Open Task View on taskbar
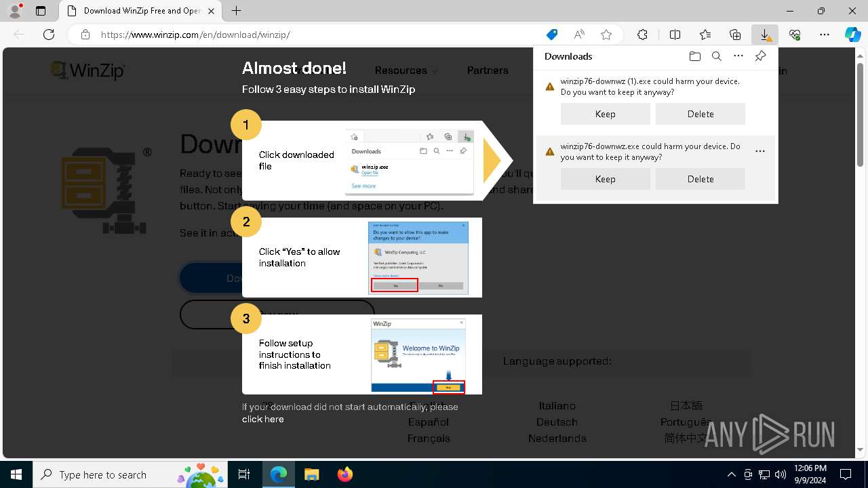The image size is (868, 488). click(244, 474)
